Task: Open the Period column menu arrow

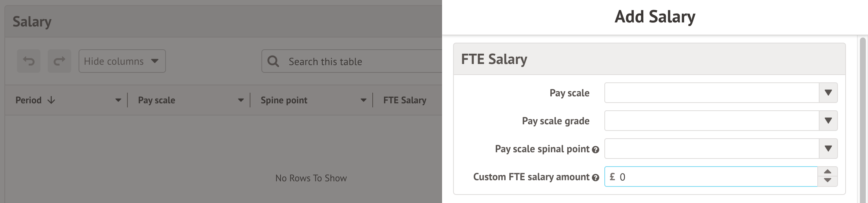Action: (x=118, y=100)
